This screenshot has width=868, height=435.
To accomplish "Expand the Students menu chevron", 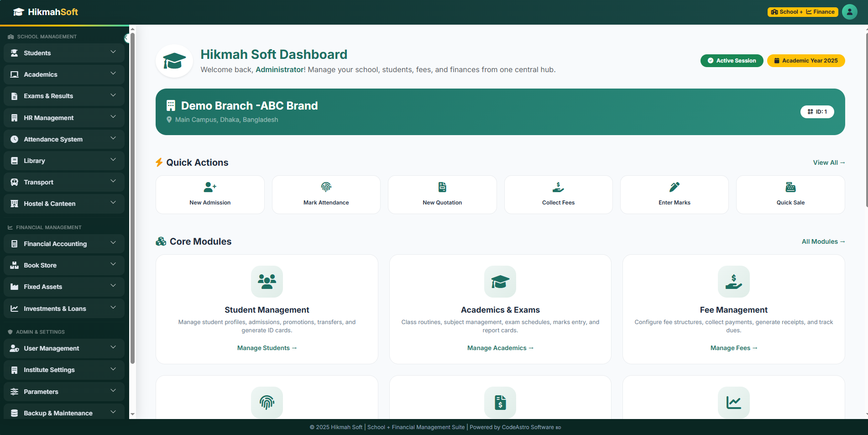I will 113,52.
